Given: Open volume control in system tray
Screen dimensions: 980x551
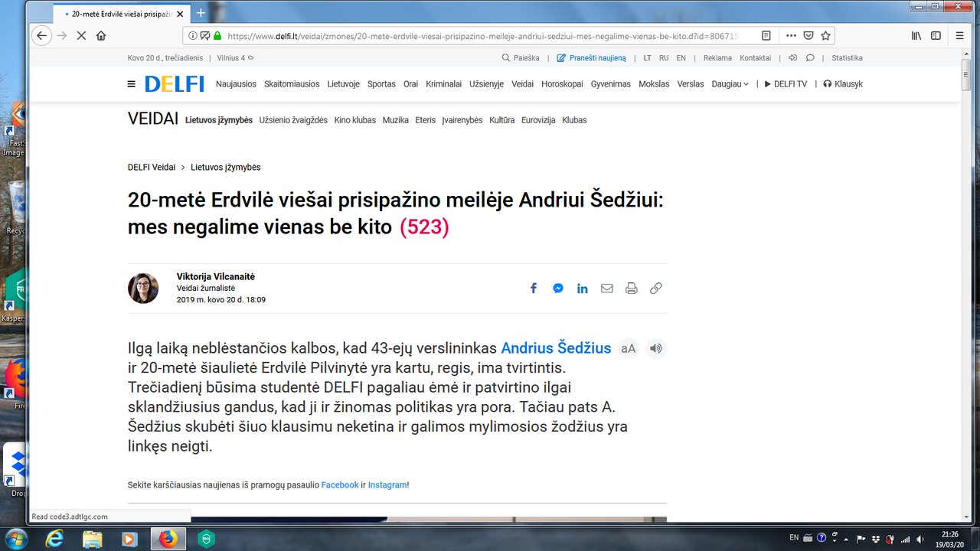Looking at the screenshot, I should [x=920, y=538].
